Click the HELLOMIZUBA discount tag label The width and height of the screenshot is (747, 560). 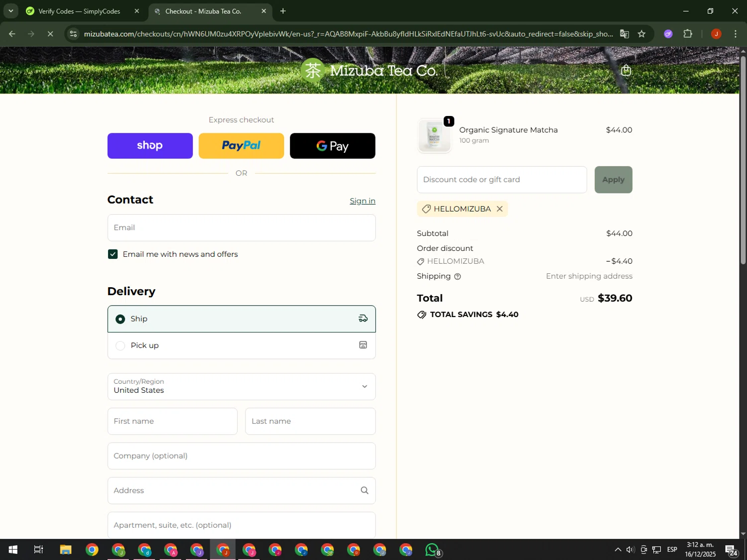tap(462, 209)
